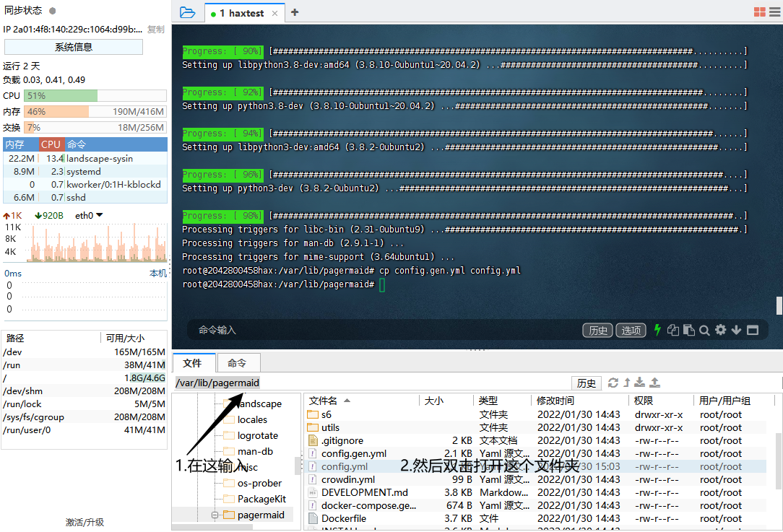Screen dimensions: 783x532
Task: Select the /dev/shm path row
Action: [84, 391]
